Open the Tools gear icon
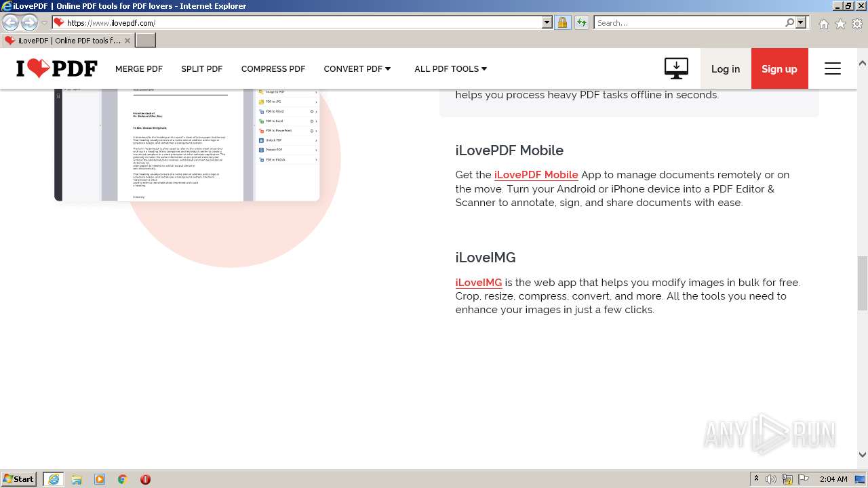This screenshot has width=868, height=488. (857, 23)
